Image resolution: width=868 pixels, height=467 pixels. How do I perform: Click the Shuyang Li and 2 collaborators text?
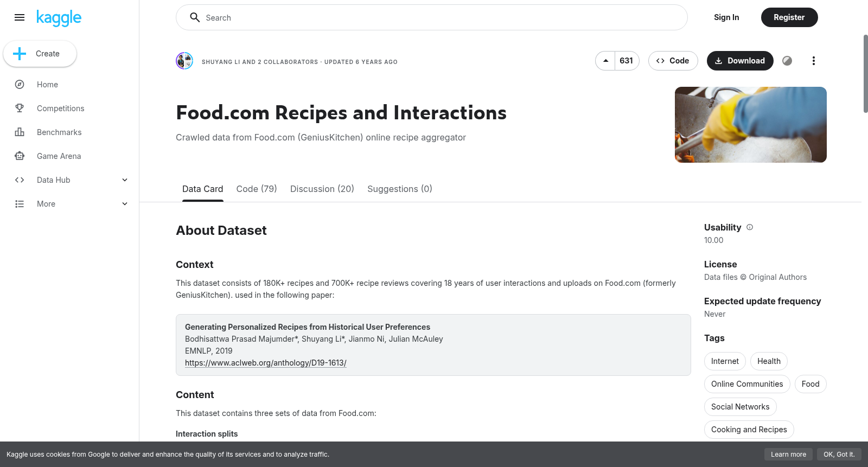tap(260, 62)
